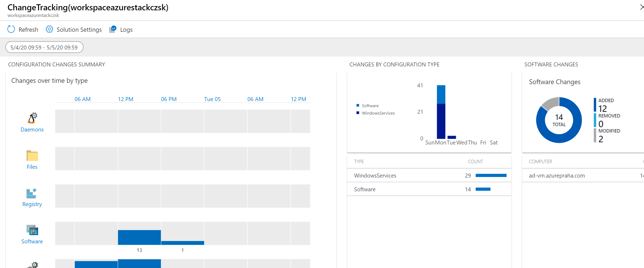
Task: Click the Daemons label link
Action: point(32,130)
